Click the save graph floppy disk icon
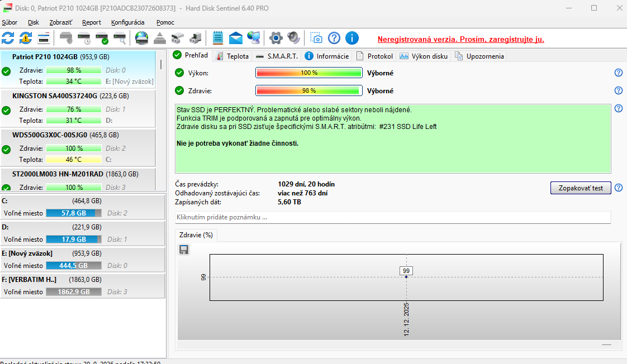Screen dimensions: 627x364 click(184, 250)
